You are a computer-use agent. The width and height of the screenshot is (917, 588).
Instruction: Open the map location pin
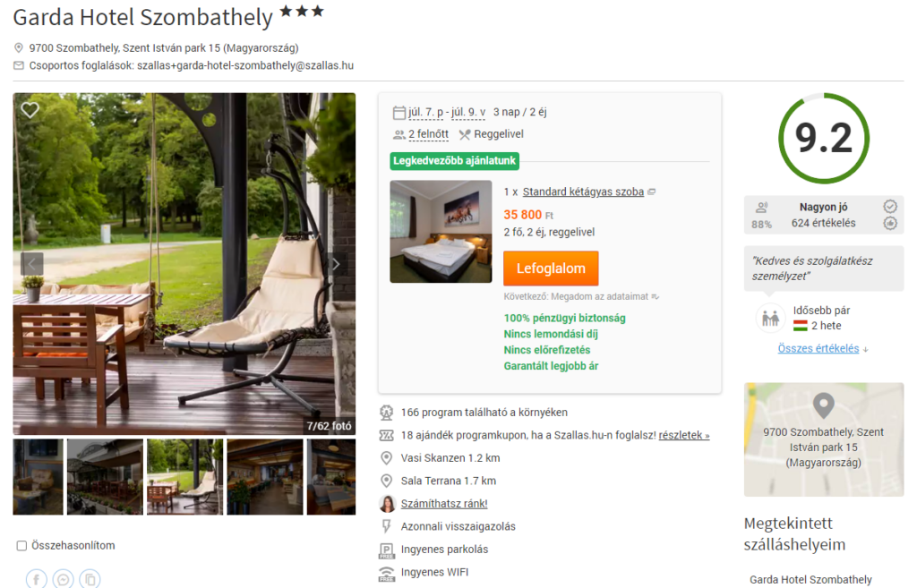[x=824, y=405]
